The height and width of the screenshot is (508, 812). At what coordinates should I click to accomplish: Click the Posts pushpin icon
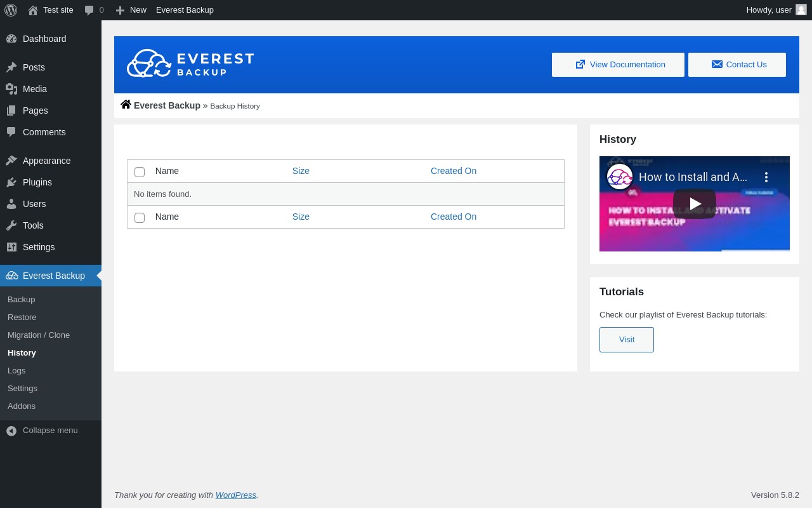click(x=11, y=67)
